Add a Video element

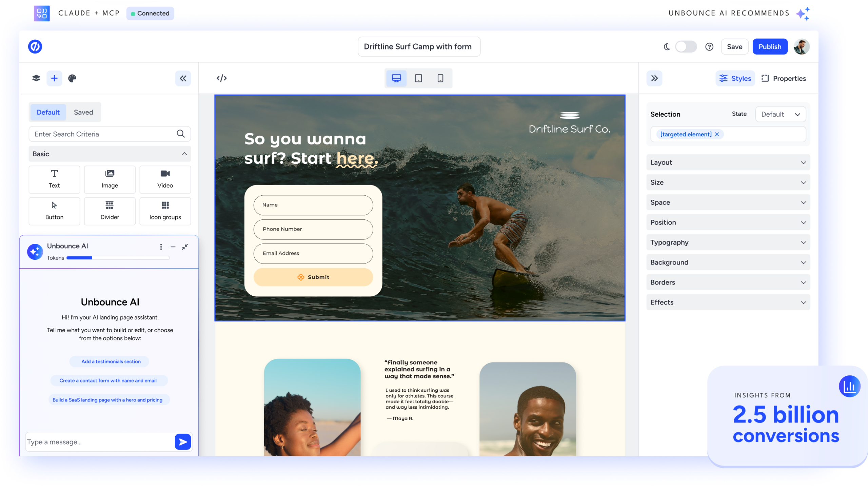165,179
